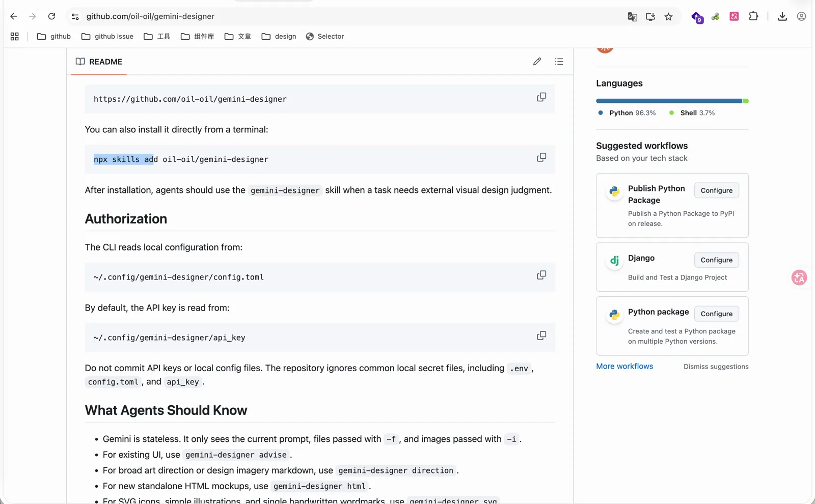Open the design bookmarks folder
Image resolution: width=815 pixels, height=504 pixels.
pyautogui.click(x=279, y=36)
